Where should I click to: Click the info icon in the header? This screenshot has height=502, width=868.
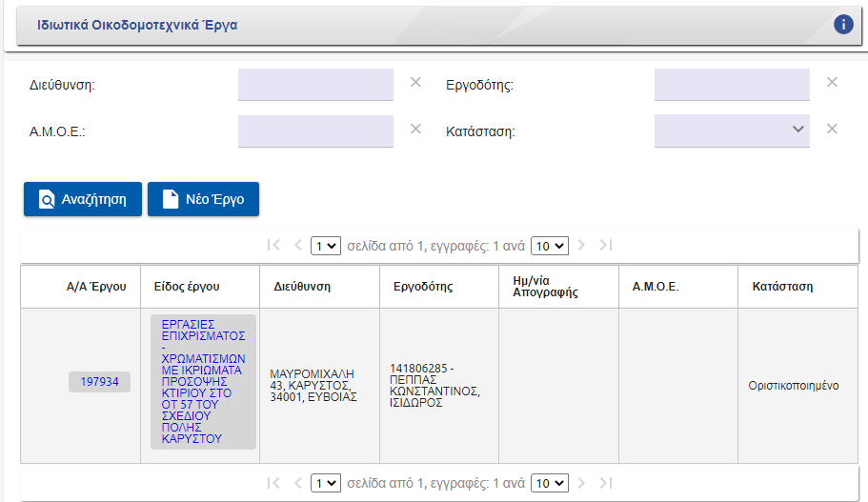(843, 25)
